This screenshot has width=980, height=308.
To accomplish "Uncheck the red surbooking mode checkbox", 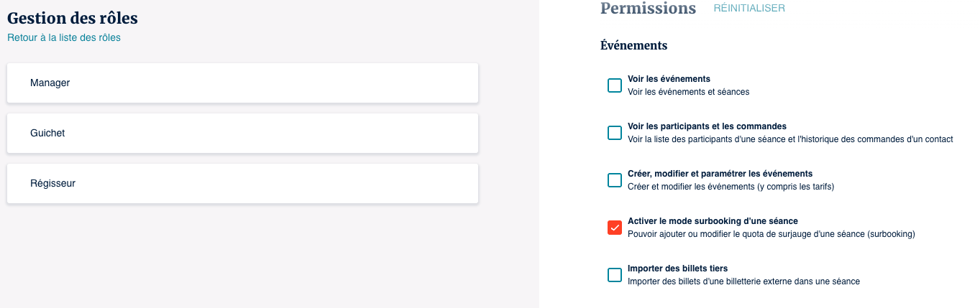I will [x=615, y=228].
